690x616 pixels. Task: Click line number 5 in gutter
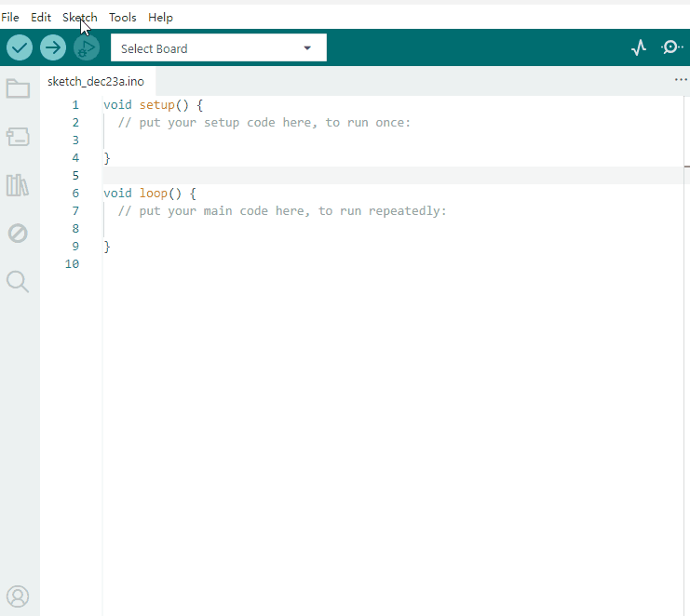tap(75, 176)
